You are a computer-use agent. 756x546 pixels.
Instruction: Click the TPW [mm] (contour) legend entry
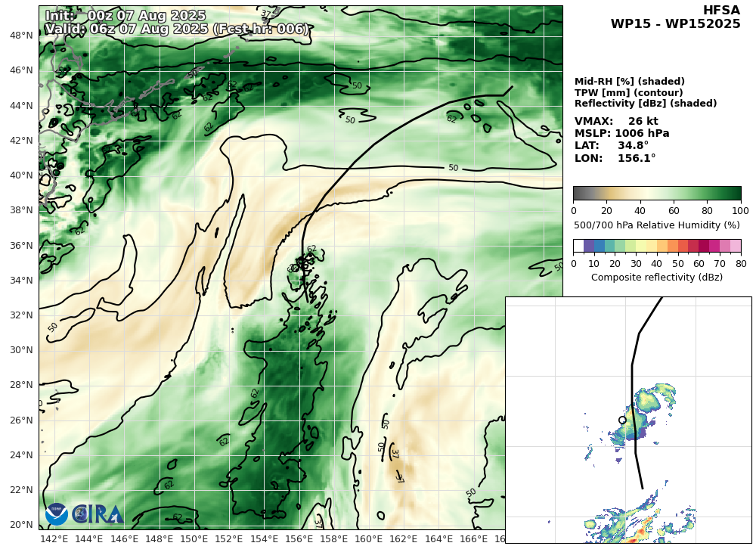pyautogui.click(x=628, y=93)
